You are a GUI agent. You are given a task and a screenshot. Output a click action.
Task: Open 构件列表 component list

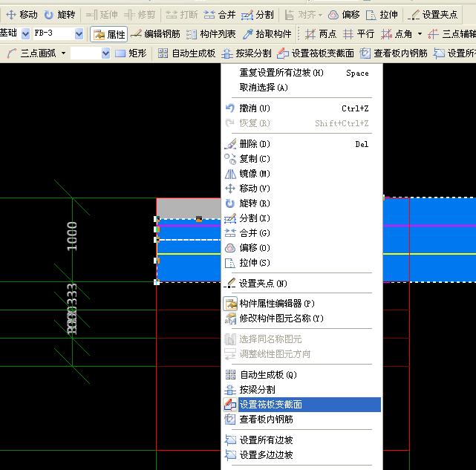coord(211,34)
